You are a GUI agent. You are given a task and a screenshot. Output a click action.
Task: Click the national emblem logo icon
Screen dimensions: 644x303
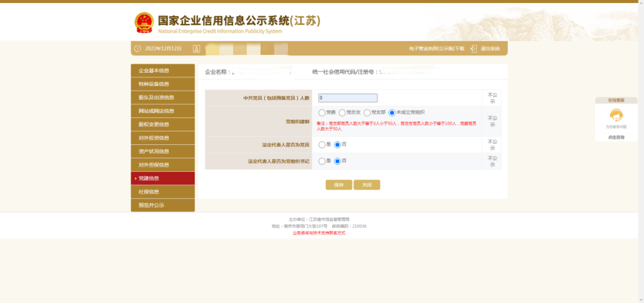click(x=144, y=23)
